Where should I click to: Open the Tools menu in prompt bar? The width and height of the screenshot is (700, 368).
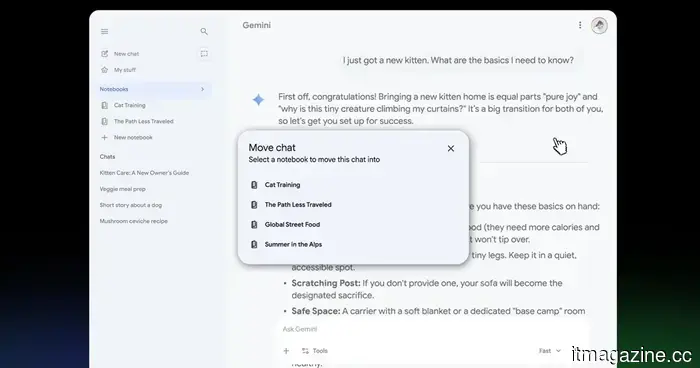point(315,351)
